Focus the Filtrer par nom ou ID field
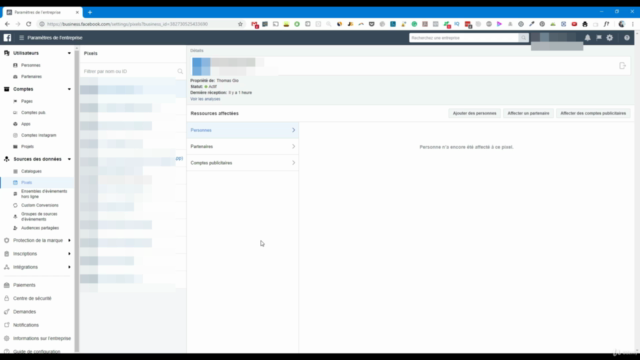 point(130,71)
